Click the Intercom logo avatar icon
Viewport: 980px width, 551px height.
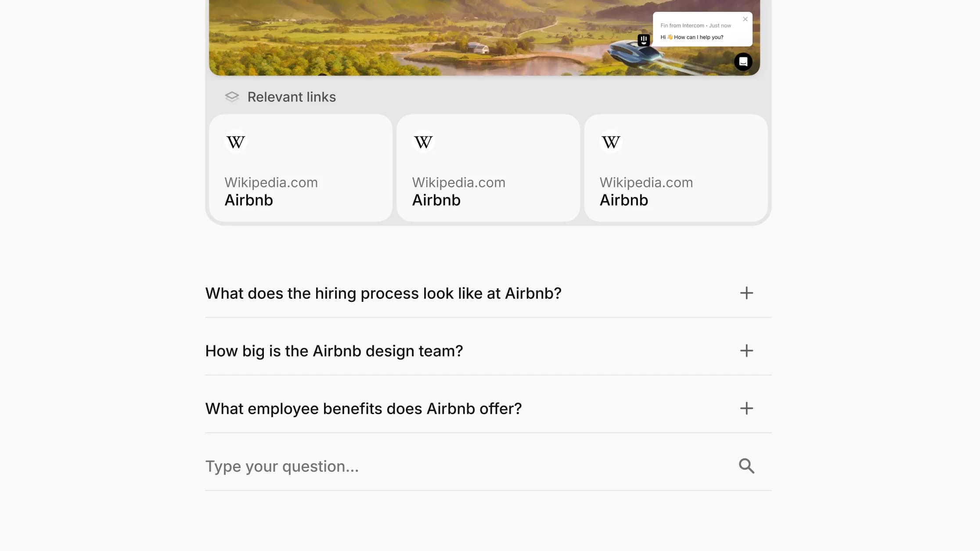[x=644, y=40]
